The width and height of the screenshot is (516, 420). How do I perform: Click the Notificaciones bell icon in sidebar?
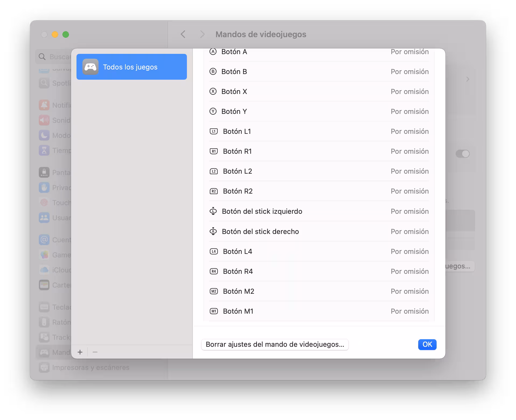click(x=44, y=105)
